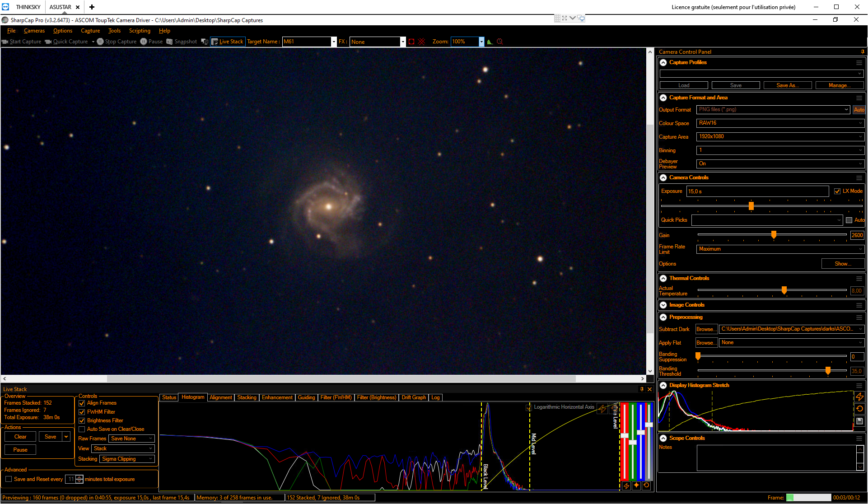Expand the Image Controls section
This screenshot has width=868, height=504.
(x=663, y=305)
